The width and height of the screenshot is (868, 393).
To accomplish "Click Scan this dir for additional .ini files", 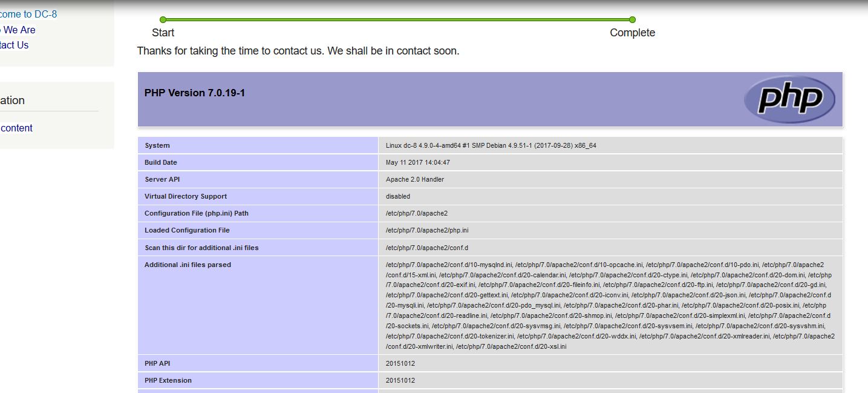I will click(201, 248).
